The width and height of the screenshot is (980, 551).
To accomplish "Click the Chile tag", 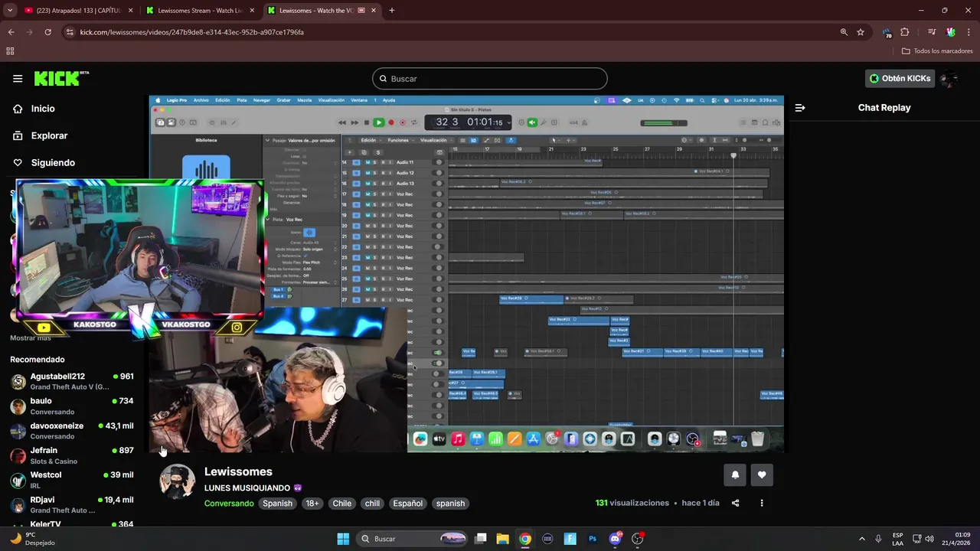I will [x=342, y=504].
